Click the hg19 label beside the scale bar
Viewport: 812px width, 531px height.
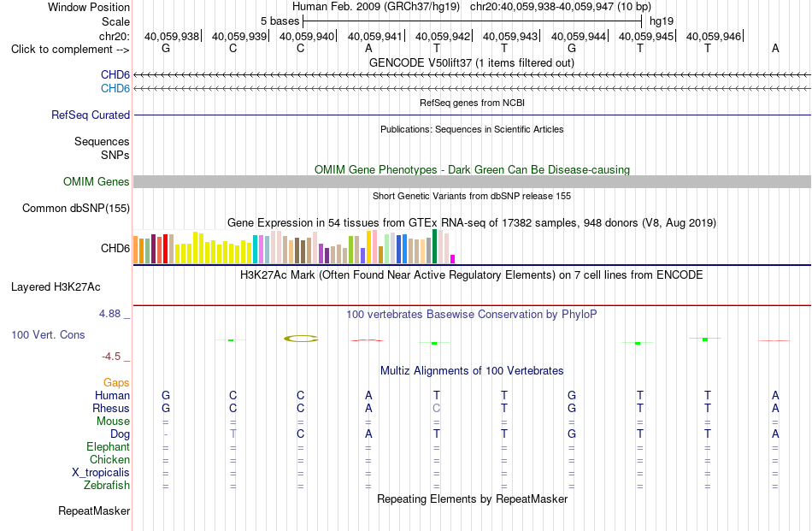pos(662,21)
